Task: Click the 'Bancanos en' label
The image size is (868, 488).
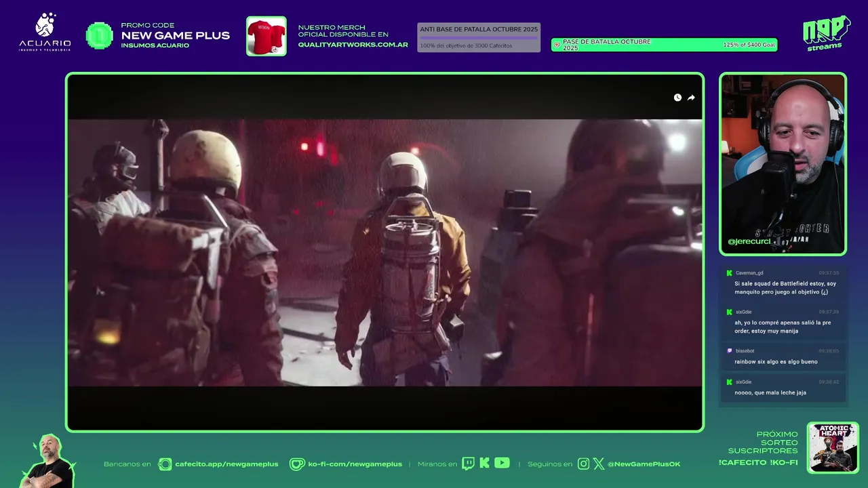Action: point(127,464)
